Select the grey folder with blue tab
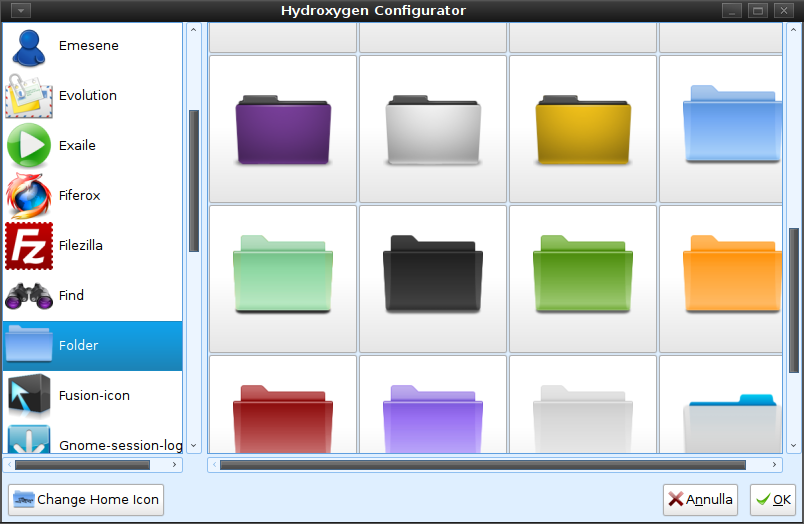 coord(732,424)
